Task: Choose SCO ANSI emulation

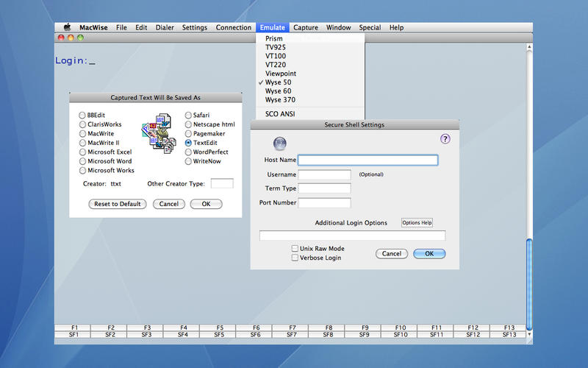Action: point(310,114)
